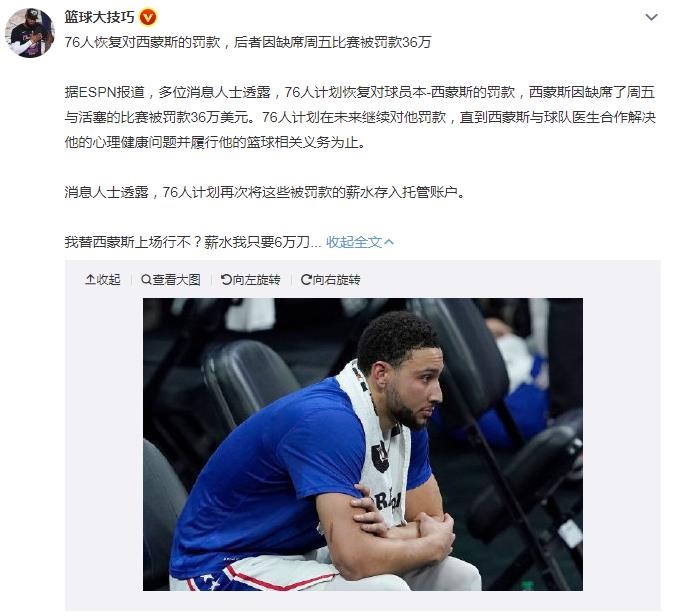The height and width of the screenshot is (616, 675).
Task: Click the sentence about 托管账户
Action: coord(266,192)
